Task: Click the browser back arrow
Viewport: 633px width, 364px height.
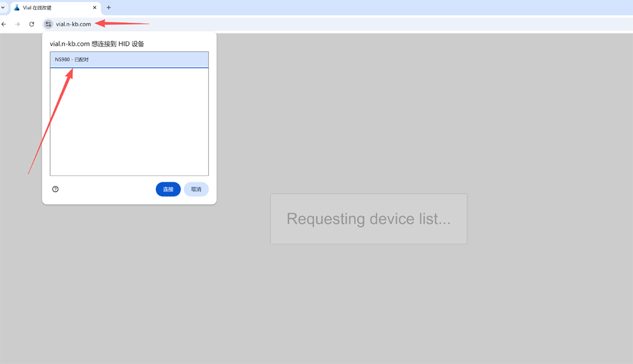Action: [4, 24]
